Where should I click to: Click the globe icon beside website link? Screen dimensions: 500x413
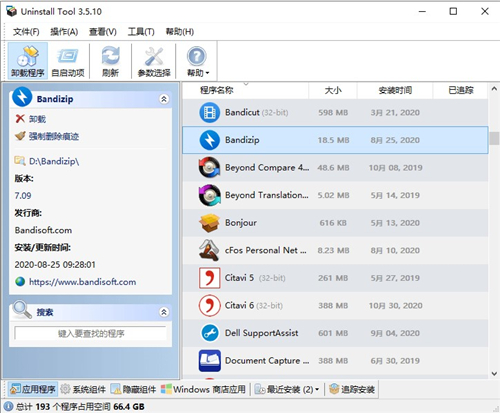(x=20, y=282)
